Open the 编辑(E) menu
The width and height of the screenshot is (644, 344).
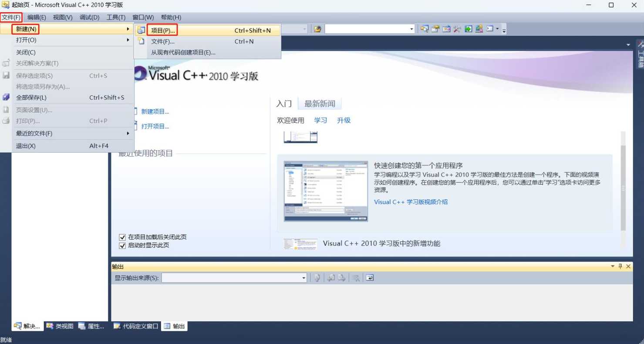pyautogui.click(x=37, y=17)
